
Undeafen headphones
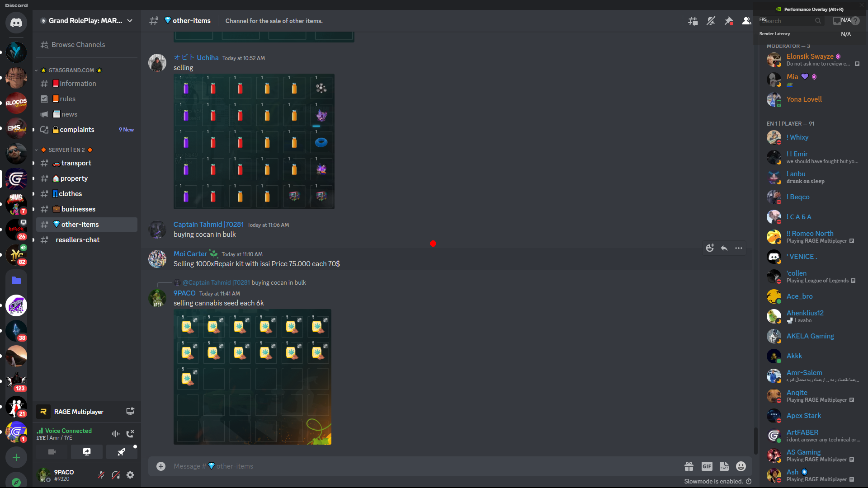(x=116, y=475)
